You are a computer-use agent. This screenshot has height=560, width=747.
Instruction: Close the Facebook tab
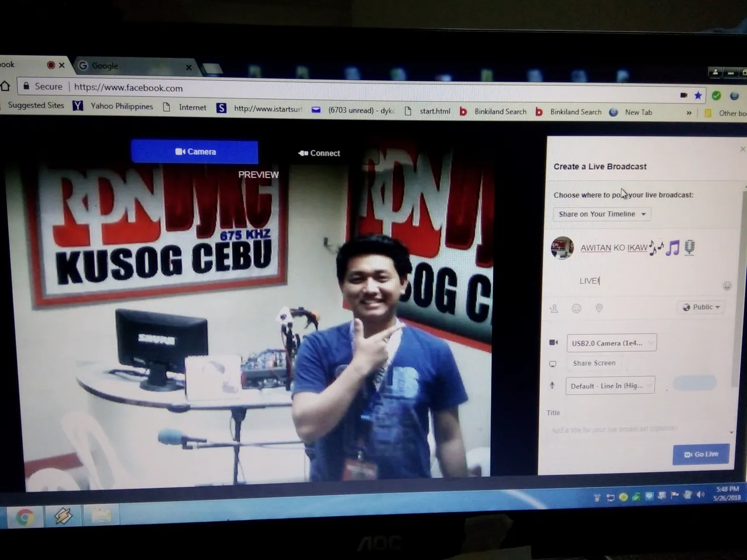pos(62,65)
